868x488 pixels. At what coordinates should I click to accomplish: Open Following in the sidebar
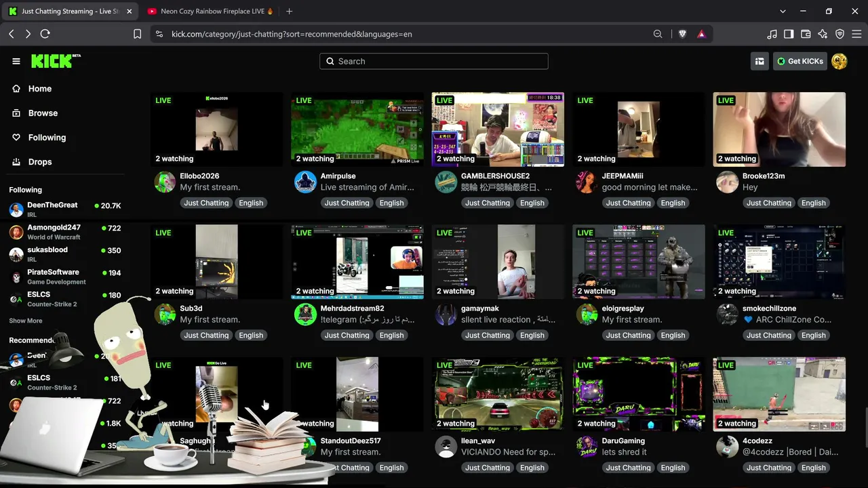(47, 138)
